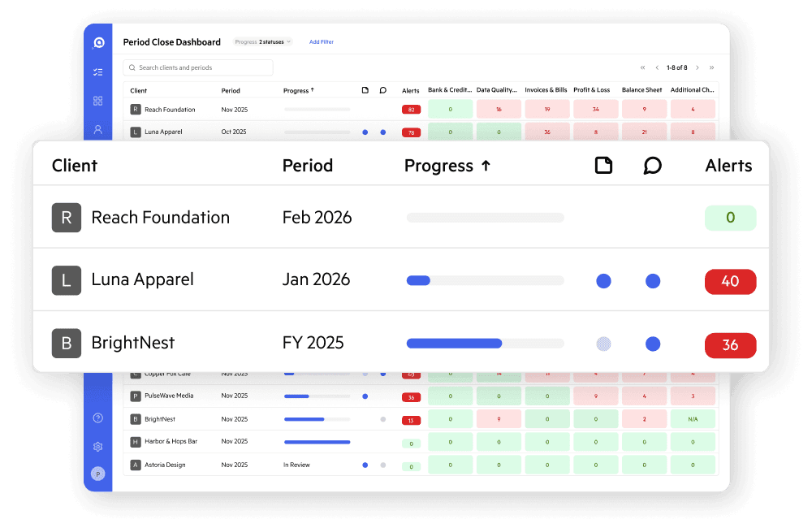
Task: Go to the next page of results
Action: pos(698,67)
